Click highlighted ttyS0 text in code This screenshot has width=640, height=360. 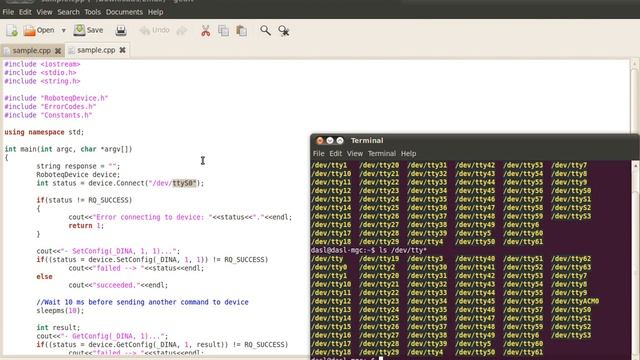coord(184,183)
